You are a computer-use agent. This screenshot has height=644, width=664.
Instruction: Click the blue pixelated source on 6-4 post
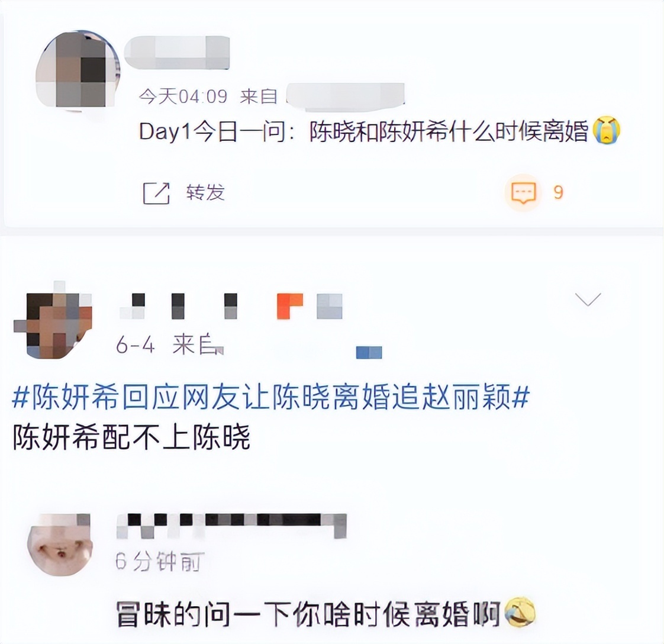click(x=369, y=352)
